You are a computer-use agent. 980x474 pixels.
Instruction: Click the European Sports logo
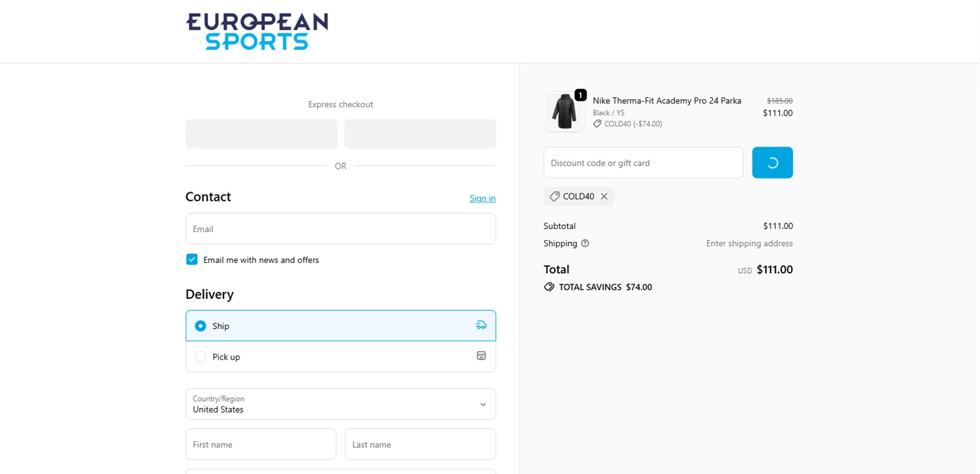(257, 31)
